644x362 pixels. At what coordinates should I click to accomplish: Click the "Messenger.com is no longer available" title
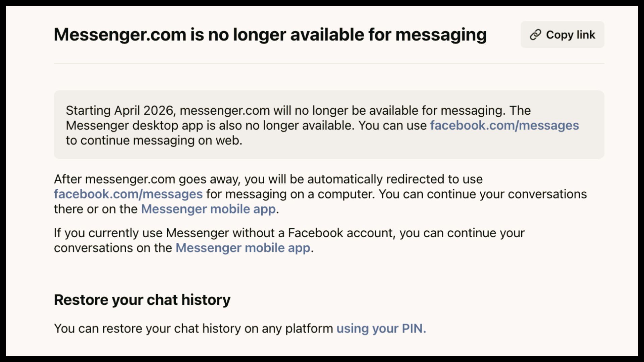point(270,35)
